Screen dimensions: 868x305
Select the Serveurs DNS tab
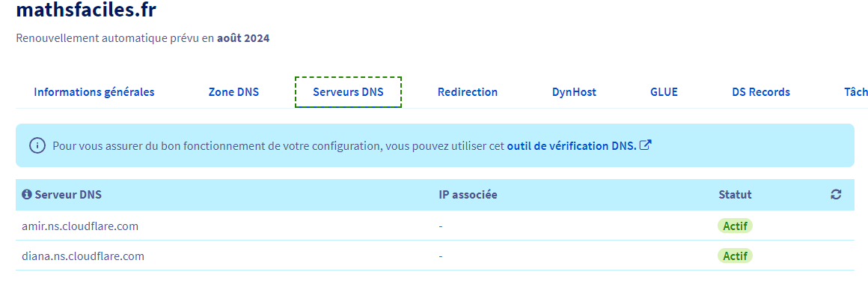pos(348,92)
